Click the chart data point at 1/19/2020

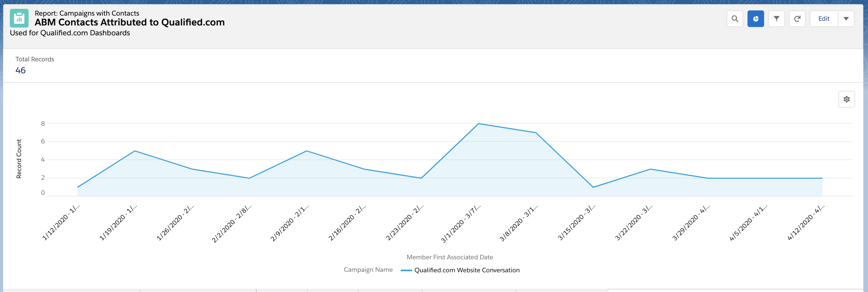pos(135,151)
